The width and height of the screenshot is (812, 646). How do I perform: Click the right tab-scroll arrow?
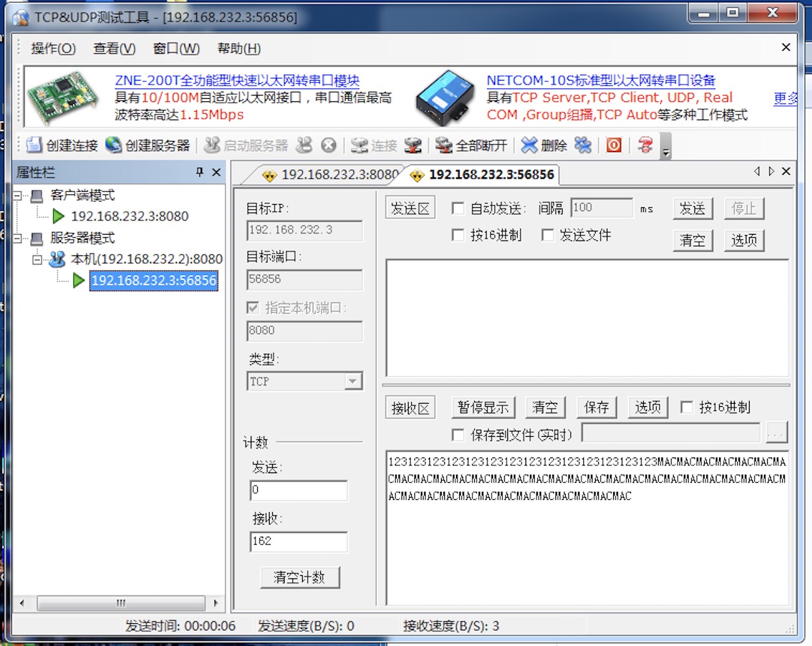coord(771,172)
